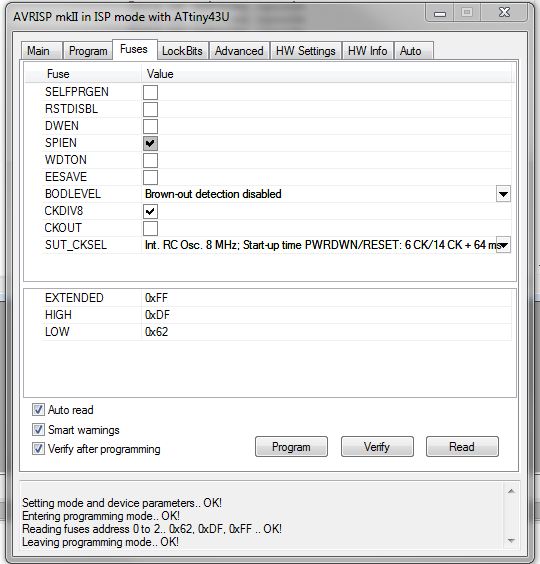Toggle the Smart warnings checkbox
This screenshot has width=540, height=564.
pyautogui.click(x=38, y=429)
